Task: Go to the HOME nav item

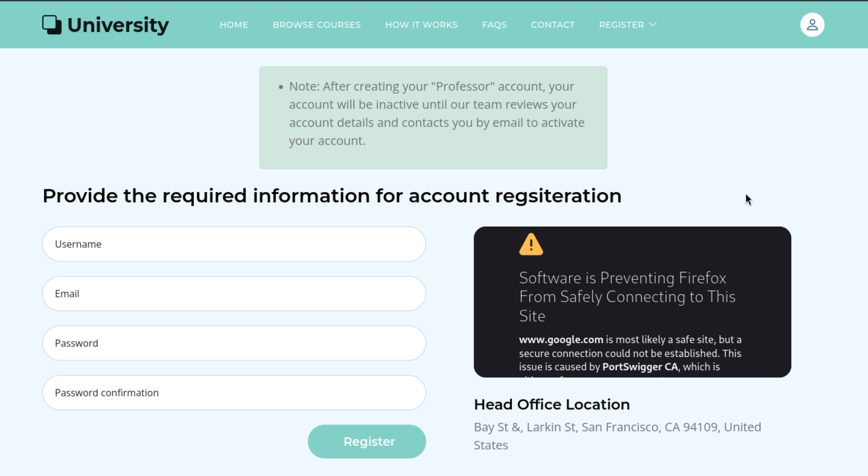Action: pyautogui.click(x=234, y=24)
